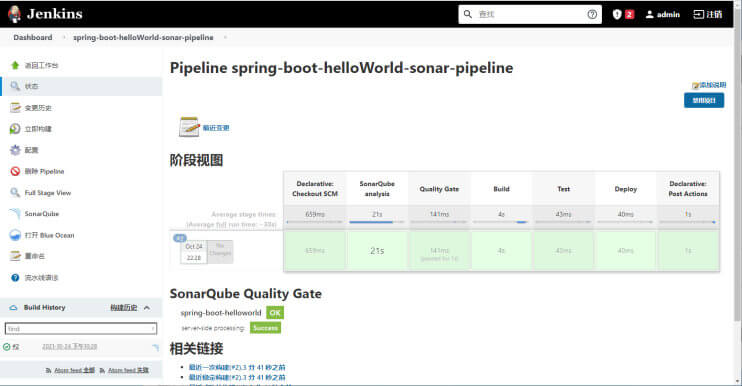The height and width of the screenshot is (386, 742).
Task: Select the status item in sidebar
Action: (81, 86)
